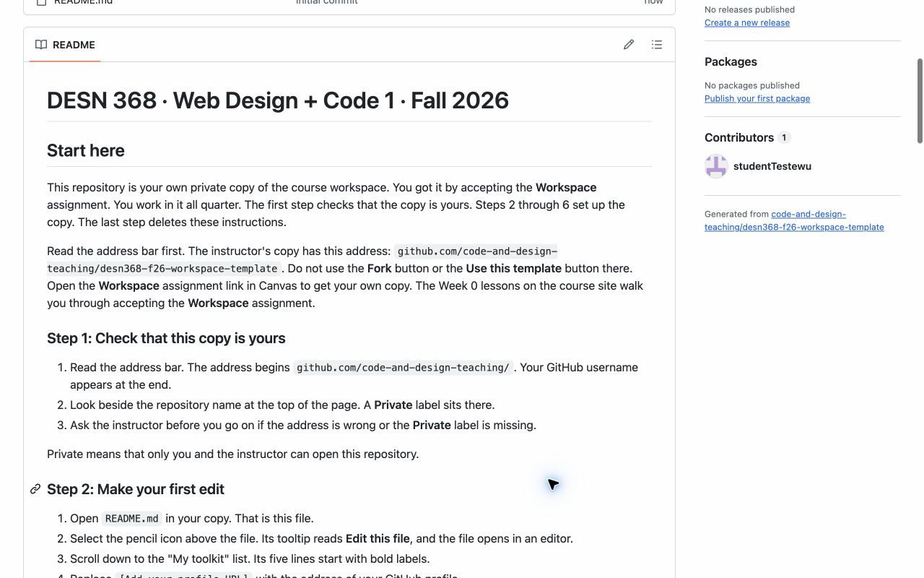This screenshot has height=578, width=924.
Task: Click the 'No packages published' text
Action: pos(752,85)
